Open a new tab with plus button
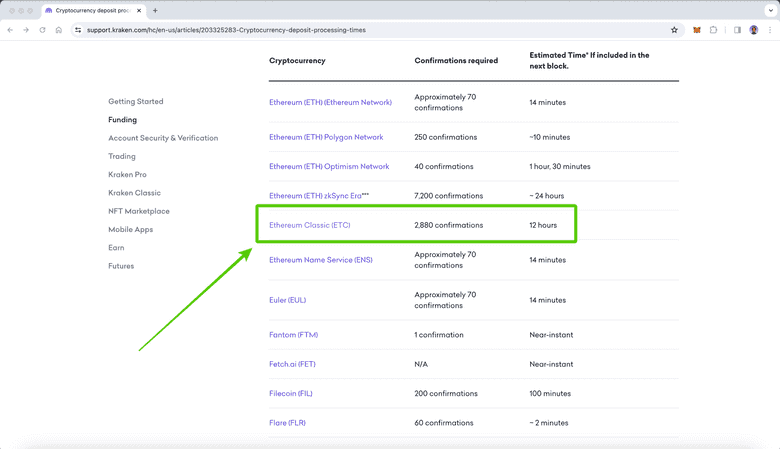 (x=155, y=11)
